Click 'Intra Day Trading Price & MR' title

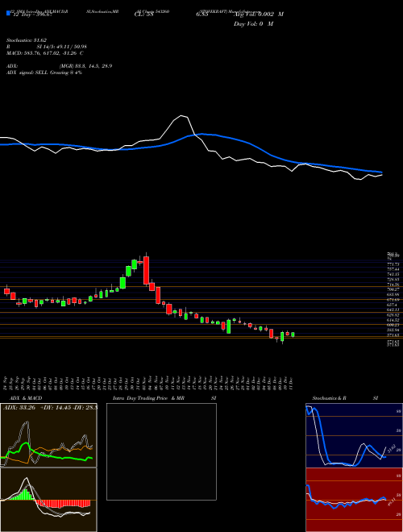tap(148, 398)
